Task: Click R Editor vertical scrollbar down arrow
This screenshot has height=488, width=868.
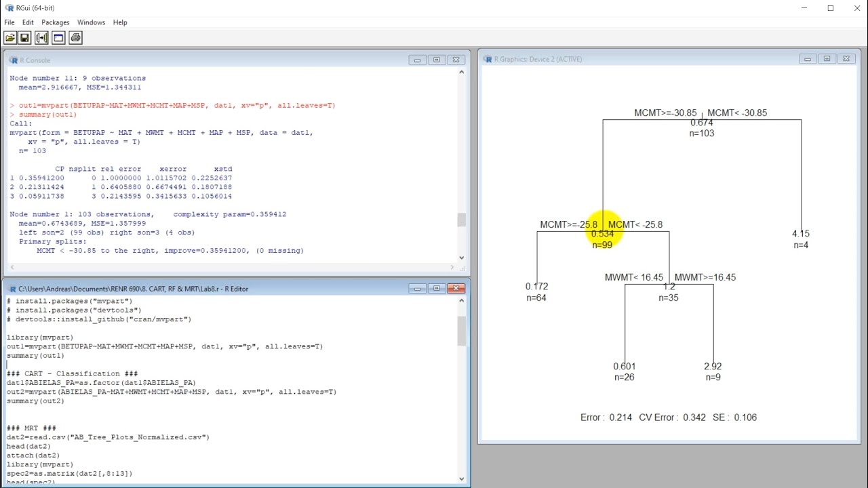Action: [462, 479]
